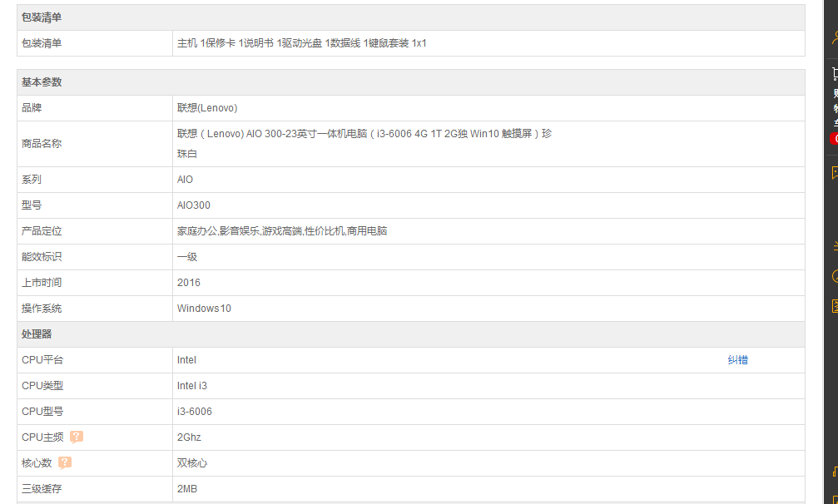Select OS value Windows10

[x=204, y=309]
